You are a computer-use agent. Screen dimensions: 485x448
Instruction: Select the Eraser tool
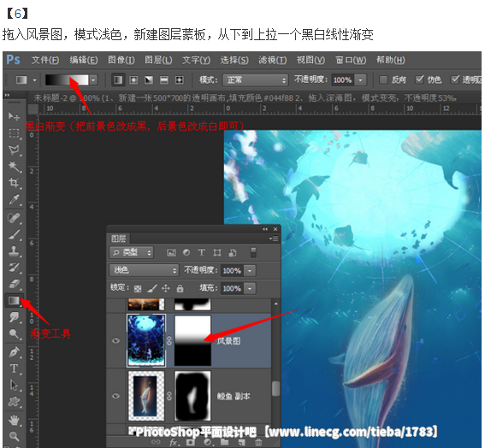click(x=14, y=284)
